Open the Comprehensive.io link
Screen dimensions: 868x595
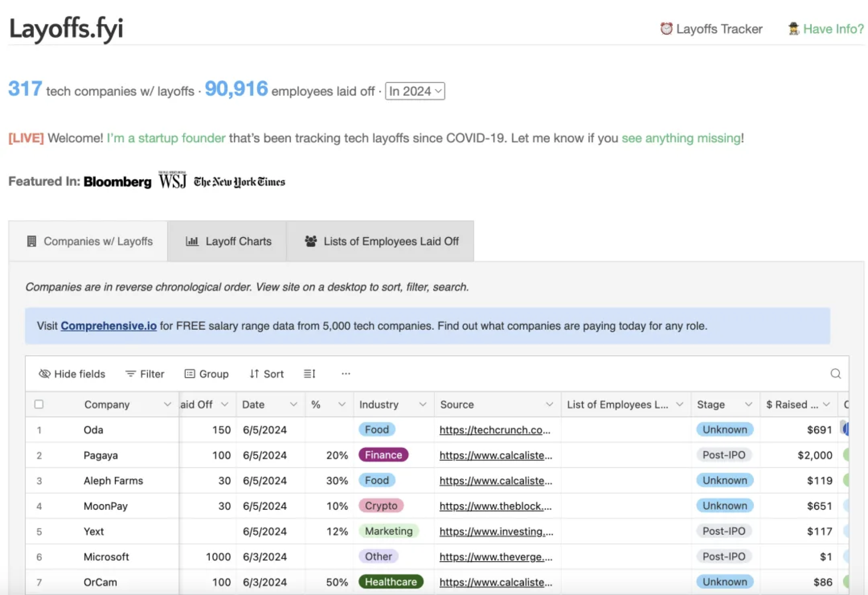point(108,326)
